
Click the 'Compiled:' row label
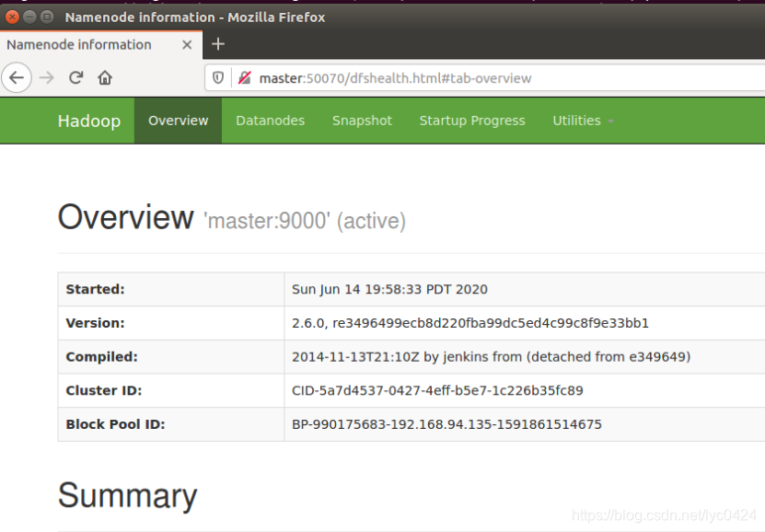(101, 357)
